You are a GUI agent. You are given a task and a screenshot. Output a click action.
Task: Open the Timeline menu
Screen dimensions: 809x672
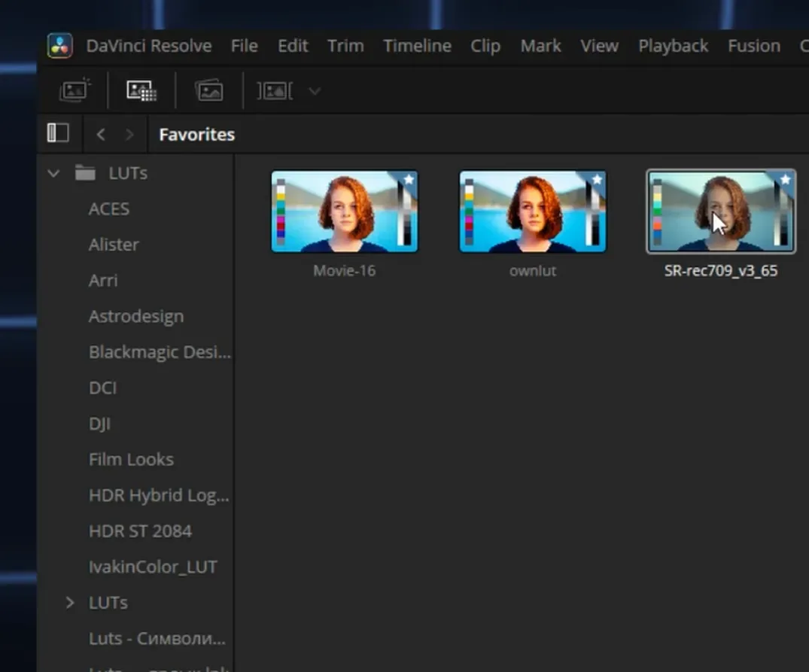point(418,46)
